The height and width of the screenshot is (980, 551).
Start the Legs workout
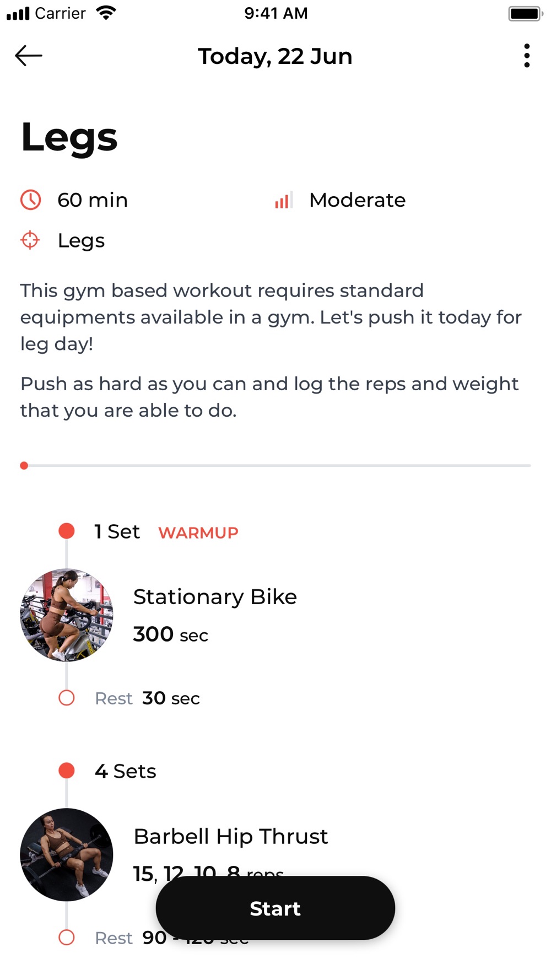pos(275,908)
